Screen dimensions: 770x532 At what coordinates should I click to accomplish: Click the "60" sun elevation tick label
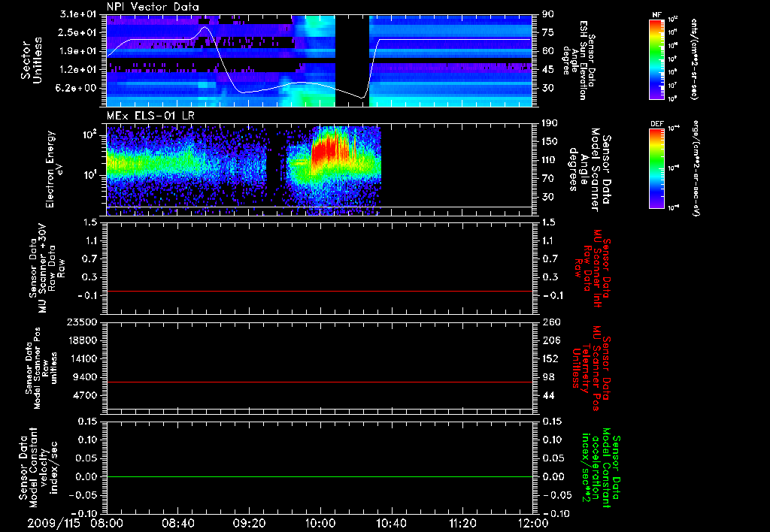click(x=547, y=51)
